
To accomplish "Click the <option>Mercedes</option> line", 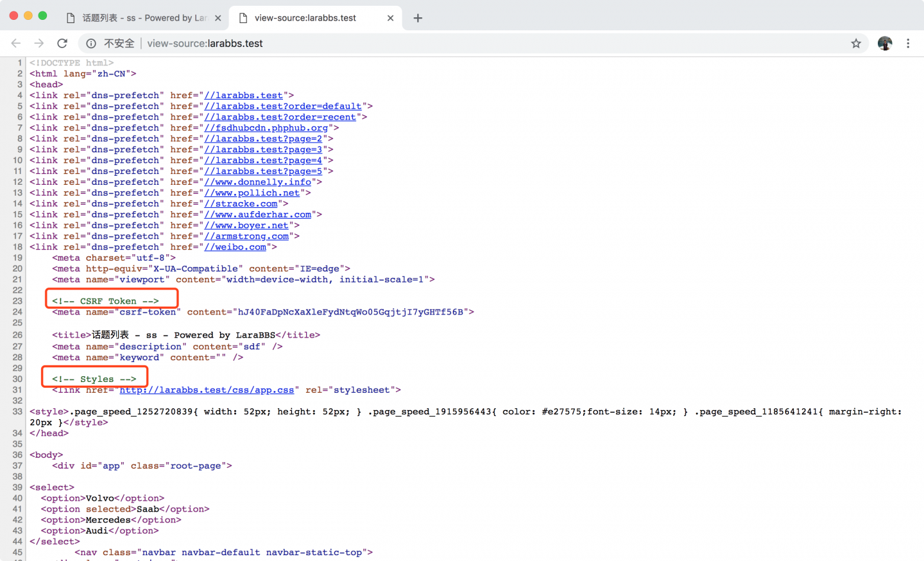I will click(x=111, y=520).
